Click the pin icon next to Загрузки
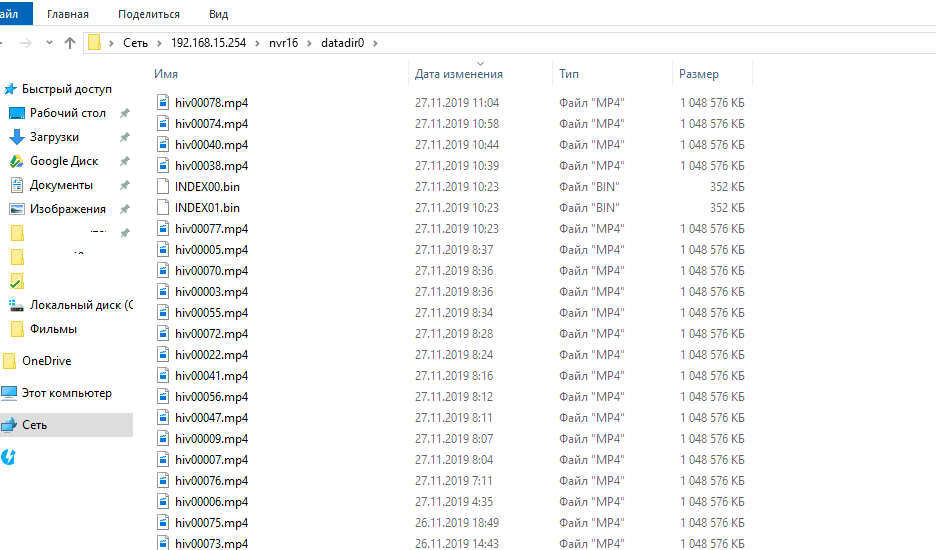936x550 pixels. tap(125, 137)
